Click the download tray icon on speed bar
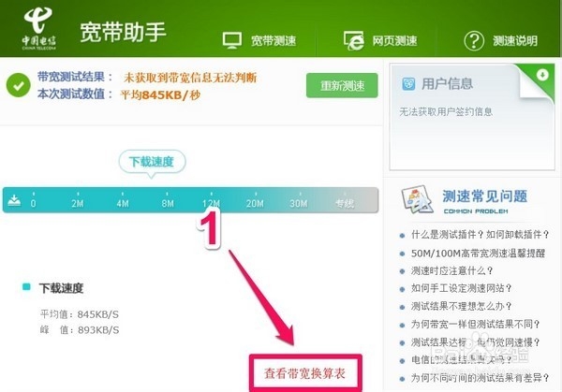The width and height of the screenshot is (562, 392). pos(14,200)
